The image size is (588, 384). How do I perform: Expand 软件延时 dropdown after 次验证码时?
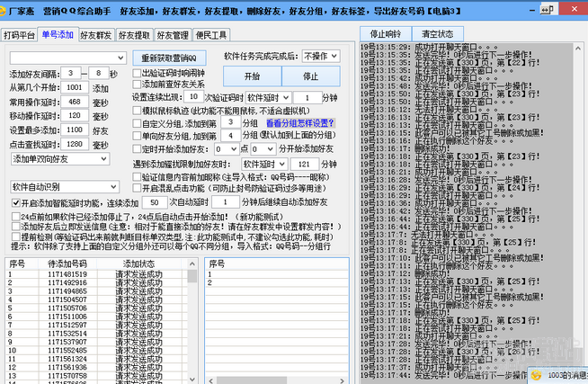(x=268, y=97)
